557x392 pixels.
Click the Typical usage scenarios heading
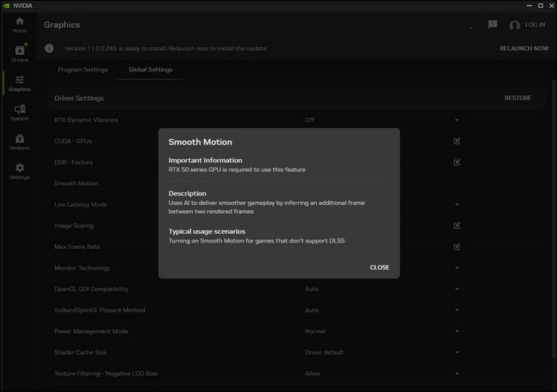click(207, 231)
